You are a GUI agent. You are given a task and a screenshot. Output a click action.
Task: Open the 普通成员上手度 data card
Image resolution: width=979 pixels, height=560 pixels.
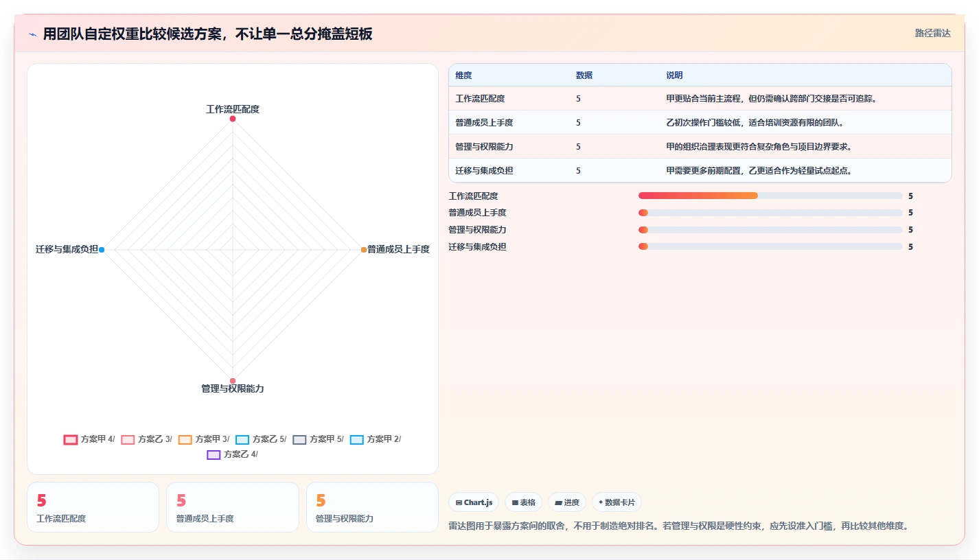[x=233, y=507]
